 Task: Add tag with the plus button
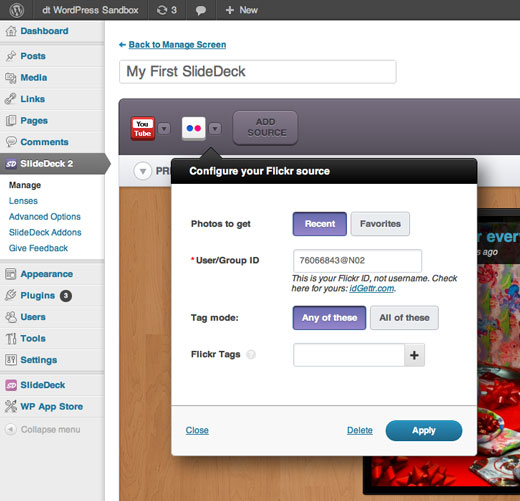tap(414, 355)
